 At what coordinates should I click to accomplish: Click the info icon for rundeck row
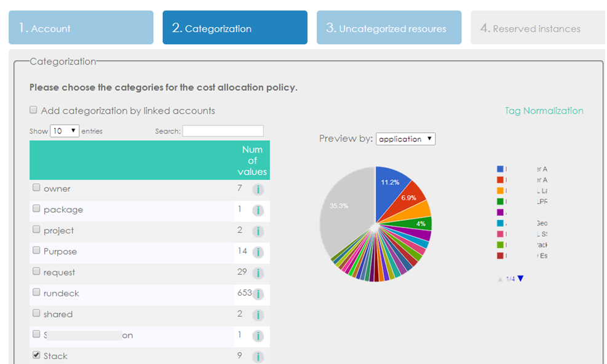pos(258,294)
